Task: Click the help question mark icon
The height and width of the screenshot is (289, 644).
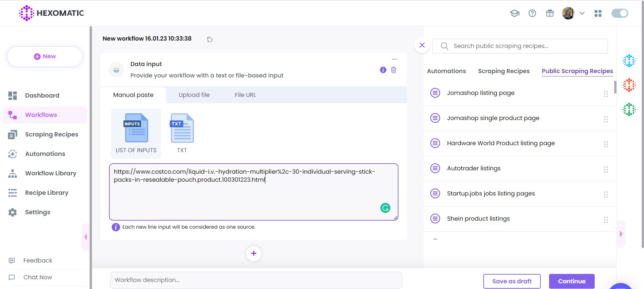Action: pos(532,13)
